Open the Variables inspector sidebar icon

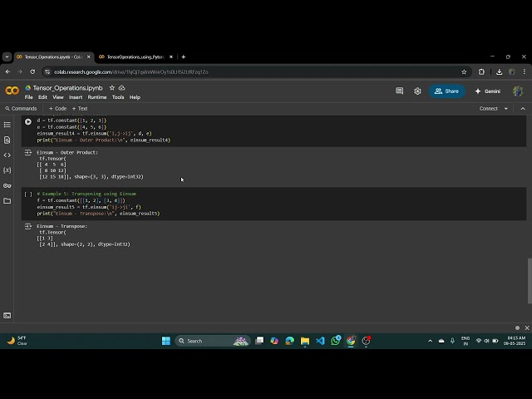point(7,170)
